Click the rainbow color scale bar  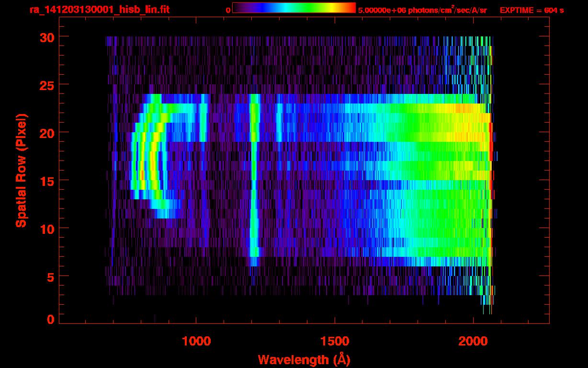[294, 8]
